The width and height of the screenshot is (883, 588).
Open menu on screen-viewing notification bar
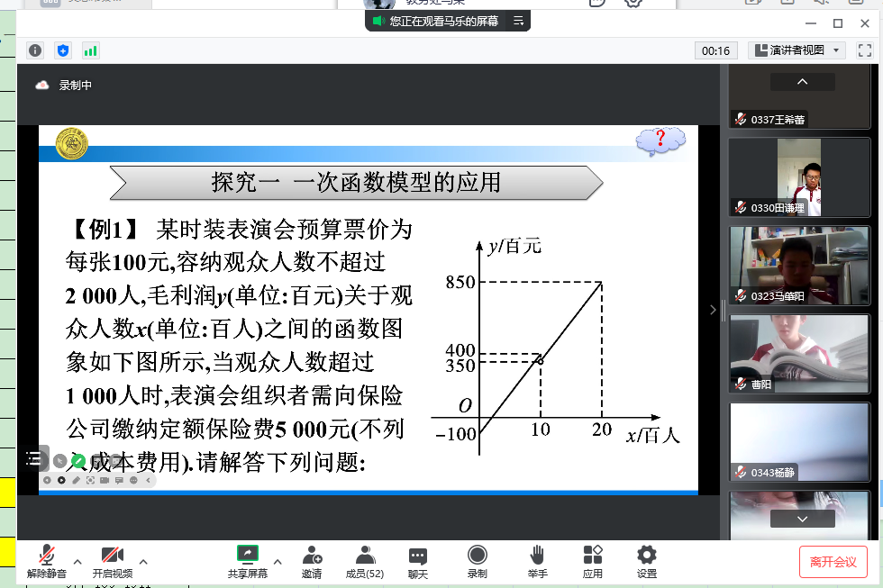518,21
